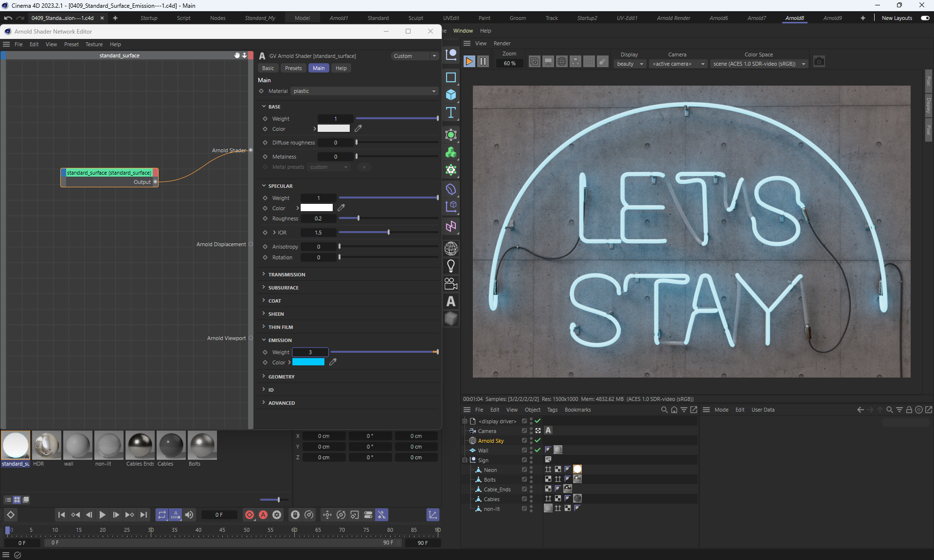Viewport: 934px width, 560px height.
Task: Pause the Arnold IPR render
Action: [x=483, y=62]
